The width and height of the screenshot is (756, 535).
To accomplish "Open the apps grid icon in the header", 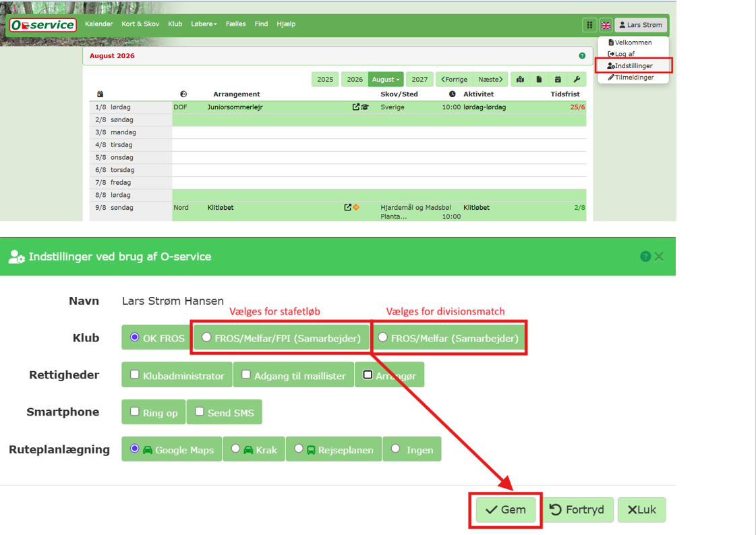I will (589, 25).
